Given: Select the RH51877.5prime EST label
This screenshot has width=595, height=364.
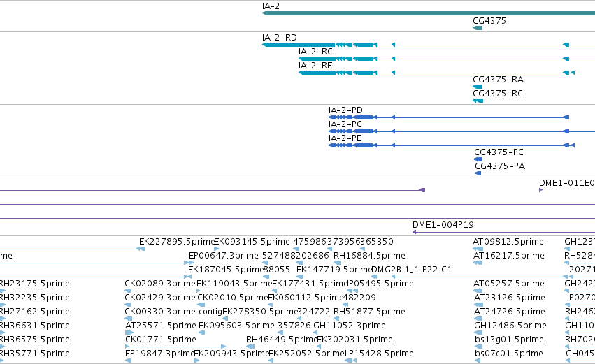Looking at the screenshot, I should 369,312.
